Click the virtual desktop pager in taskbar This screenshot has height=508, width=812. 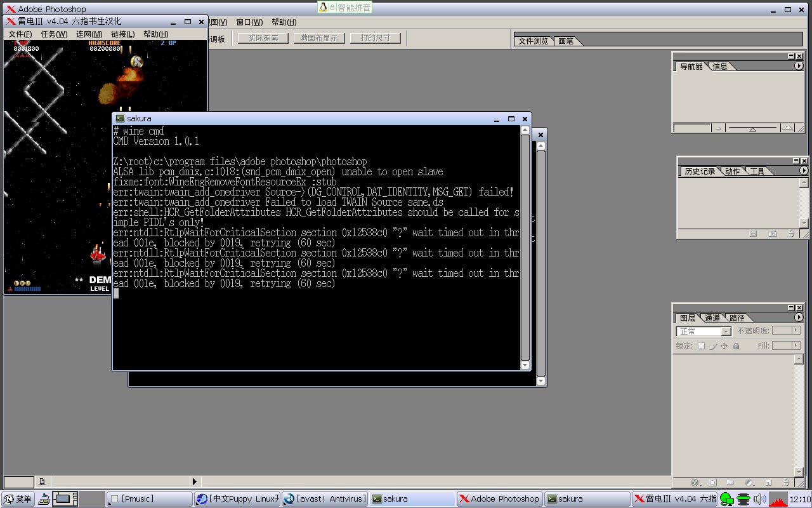click(x=65, y=498)
